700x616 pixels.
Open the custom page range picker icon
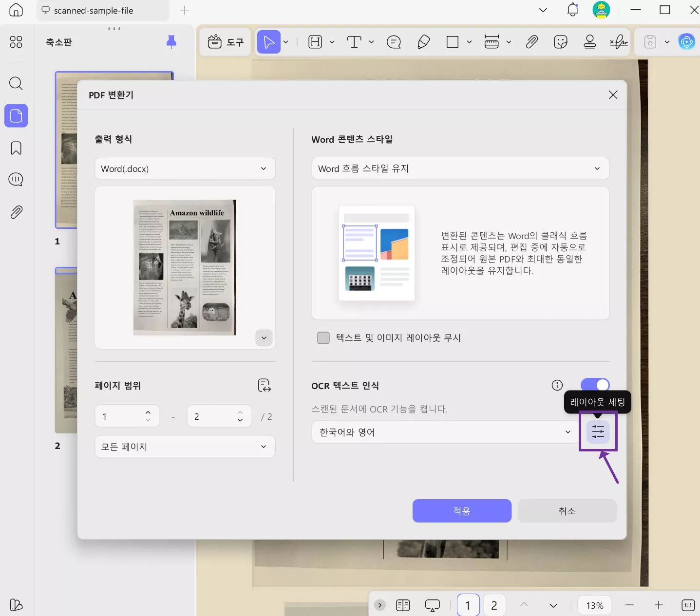pos(264,385)
